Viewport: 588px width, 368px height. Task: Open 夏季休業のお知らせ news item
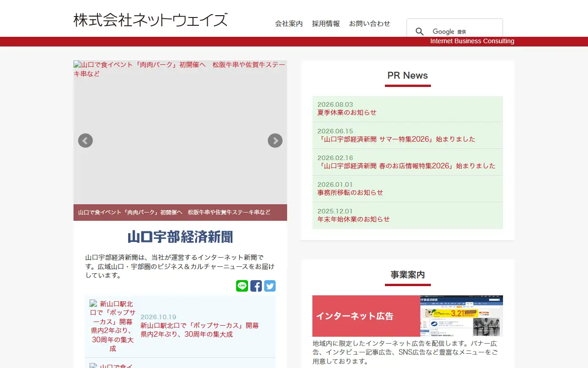(347, 112)
